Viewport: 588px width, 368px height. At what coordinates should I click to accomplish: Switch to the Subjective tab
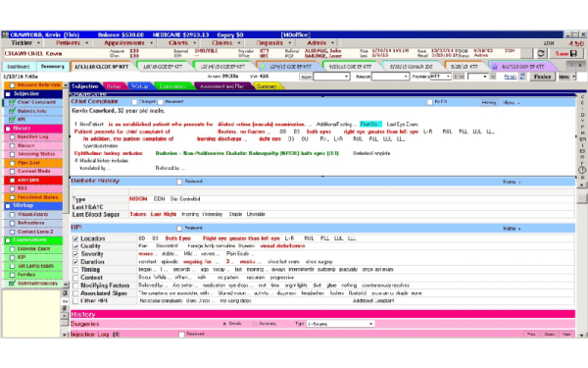pos(85,86)
